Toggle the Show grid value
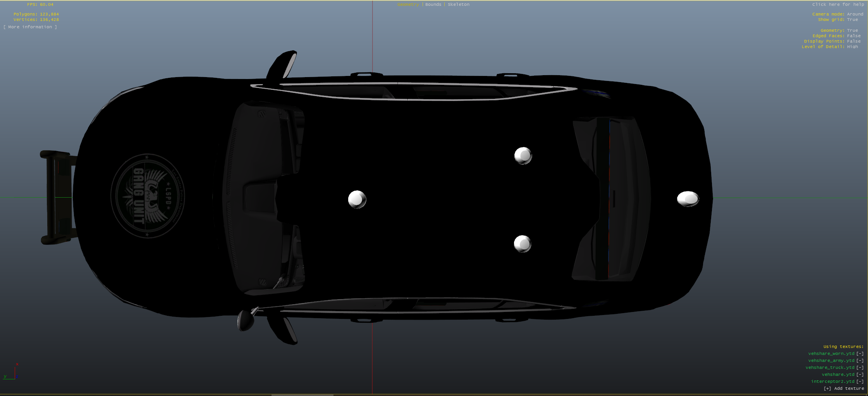 click(852, 19)
